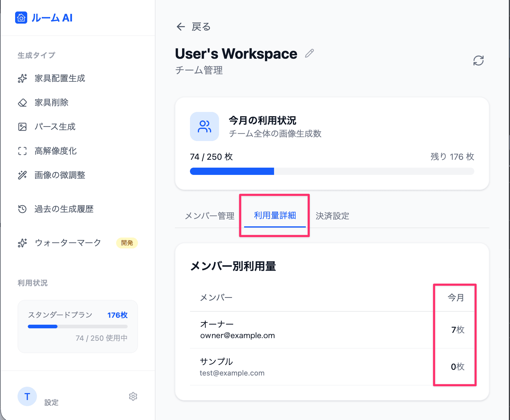Switch to the メンバー管理 tab
Viewport: 510px width, 420px height.
click(210, 216)
